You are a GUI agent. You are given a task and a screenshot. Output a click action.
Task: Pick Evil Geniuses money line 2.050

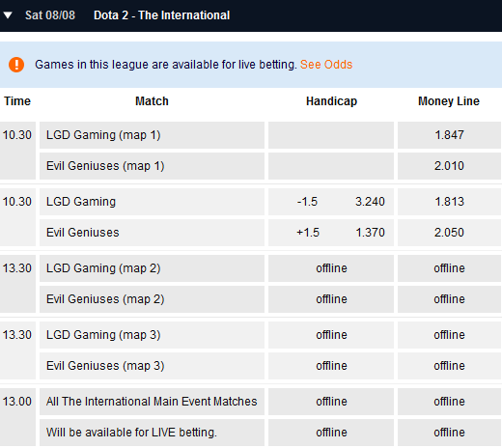tap(449, 233)
